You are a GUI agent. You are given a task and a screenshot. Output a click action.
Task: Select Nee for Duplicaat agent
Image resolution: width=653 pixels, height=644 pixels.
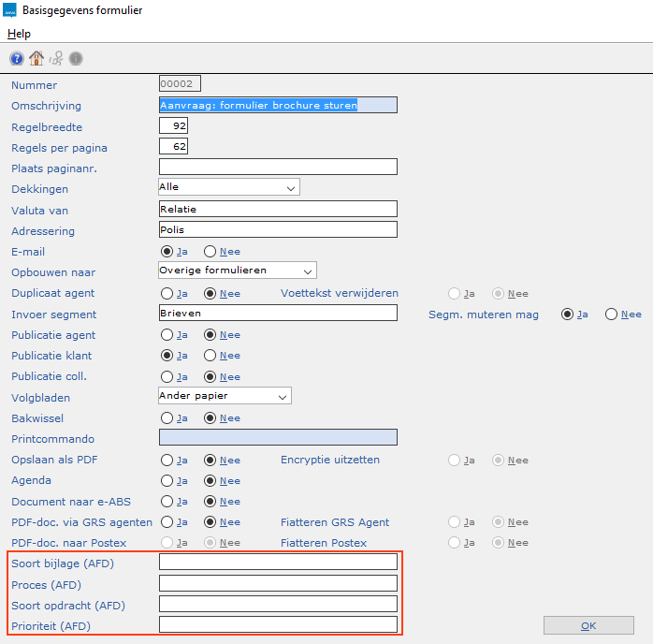(x=210, y=294)
